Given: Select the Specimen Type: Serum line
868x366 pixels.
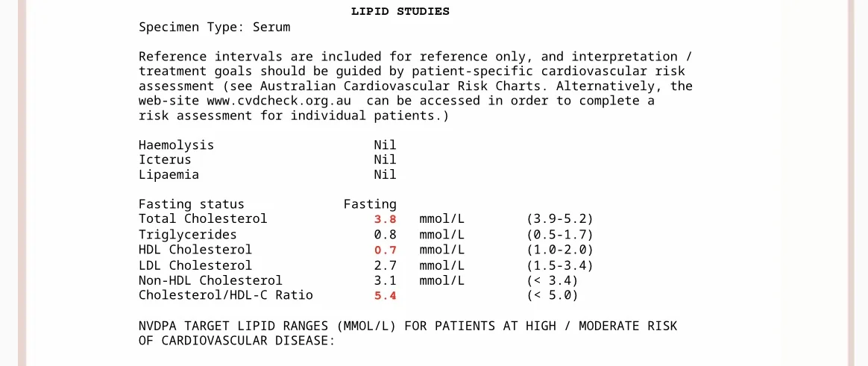Looking at the screenshot, I should (x=214, y=27).
